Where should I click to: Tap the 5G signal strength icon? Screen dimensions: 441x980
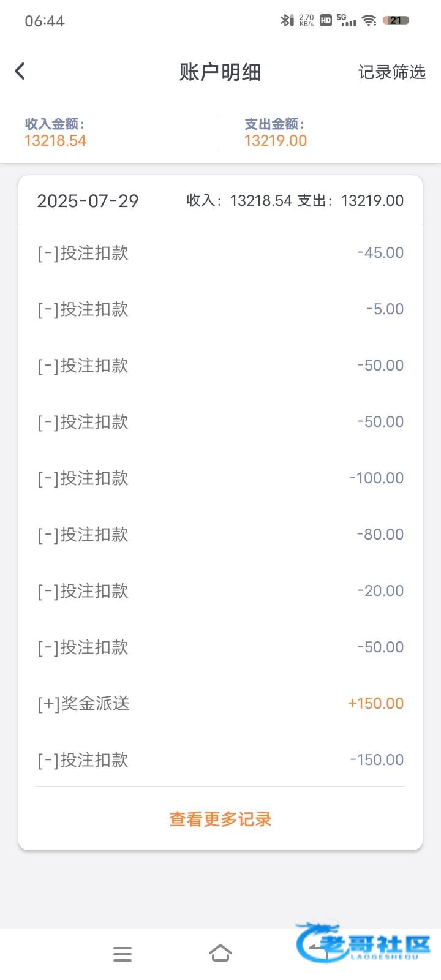coord(347,20)
